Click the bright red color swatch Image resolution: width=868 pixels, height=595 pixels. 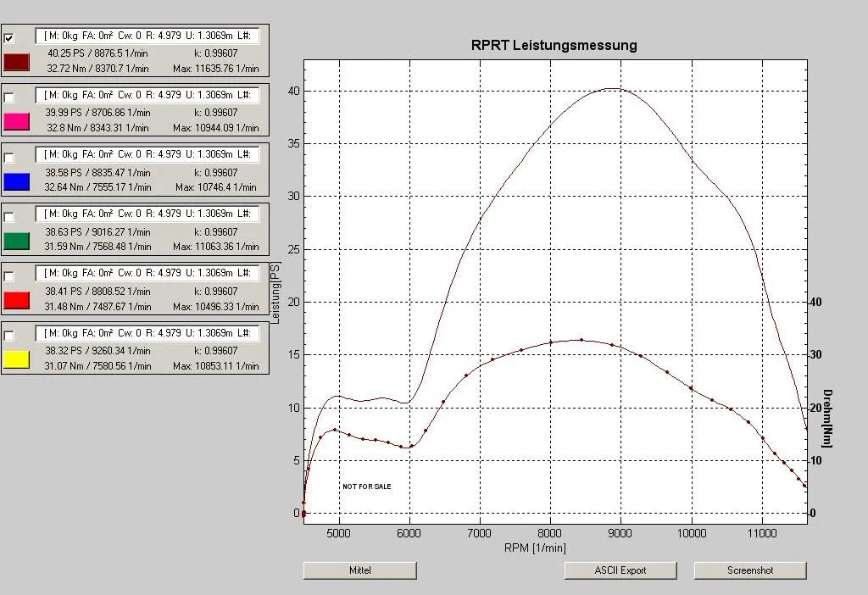(x=17, y=300)
